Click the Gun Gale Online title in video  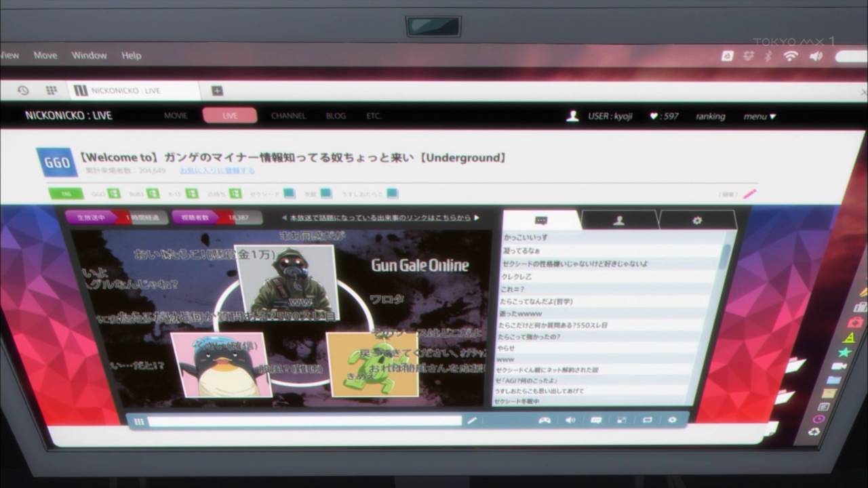(x=420, y=265)
